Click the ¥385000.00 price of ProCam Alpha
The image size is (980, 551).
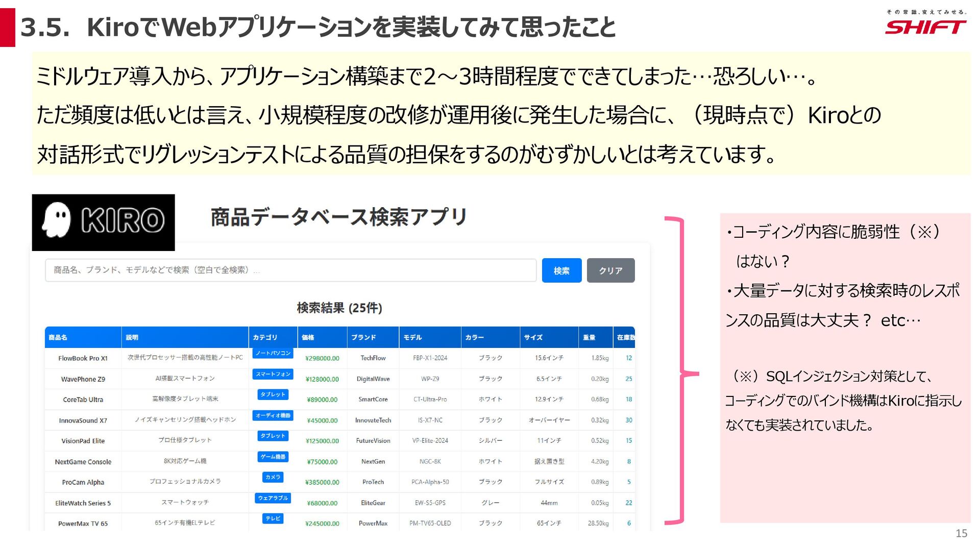pos(322,482)
